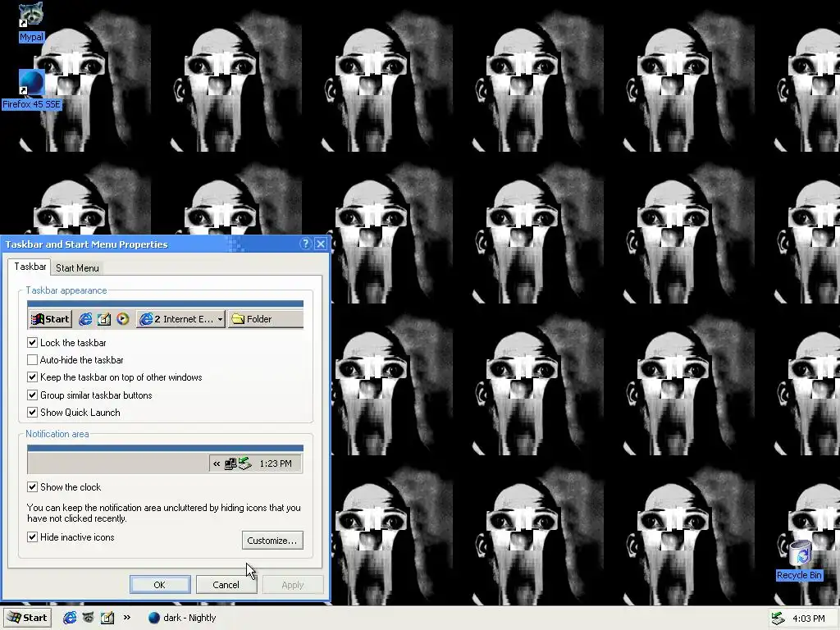
Task: Click the help question mark button
Action: (x=305, y=244)
